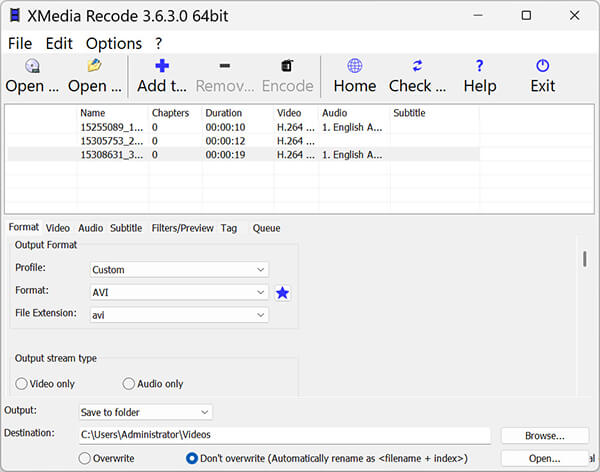This screenshot has width=600, height=472.
Task: Click the Open... destination button
Action: (x=545, y=458)
